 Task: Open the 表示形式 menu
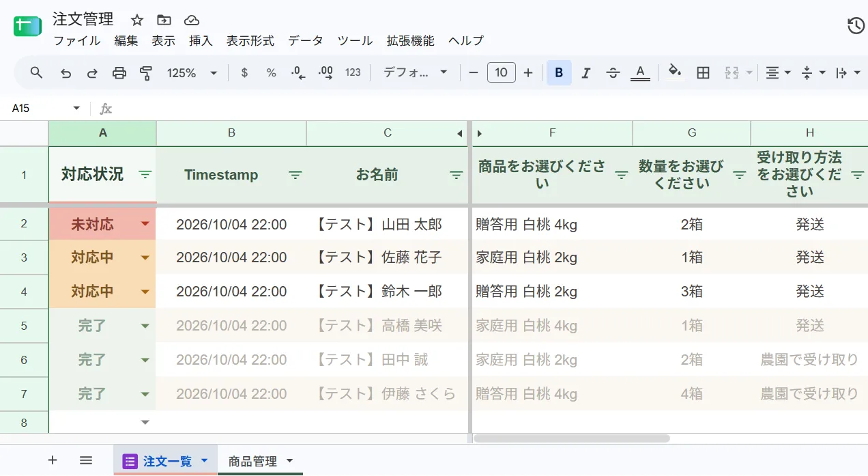[250, 41]
